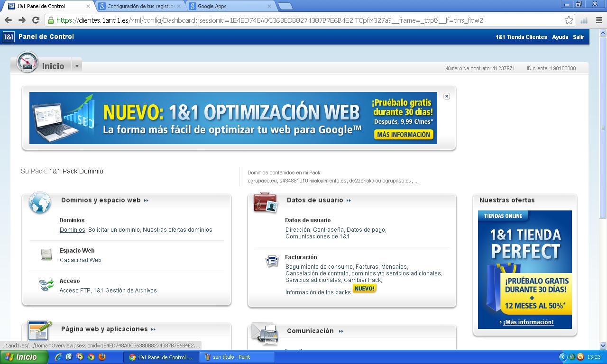This screenshot has width=607, height=364.
Task: Open the Inicio dropdown arrow
Action: coord(77,66)
